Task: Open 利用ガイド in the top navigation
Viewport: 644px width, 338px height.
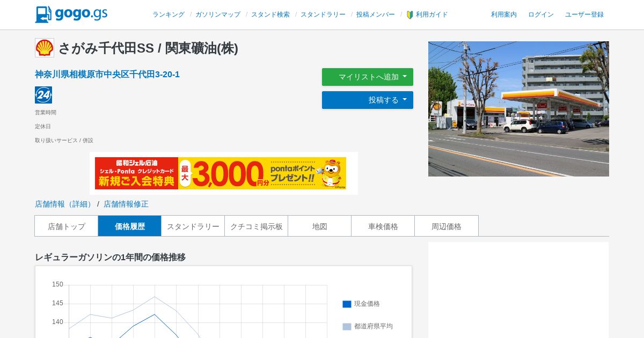Action: coord(432,14)
